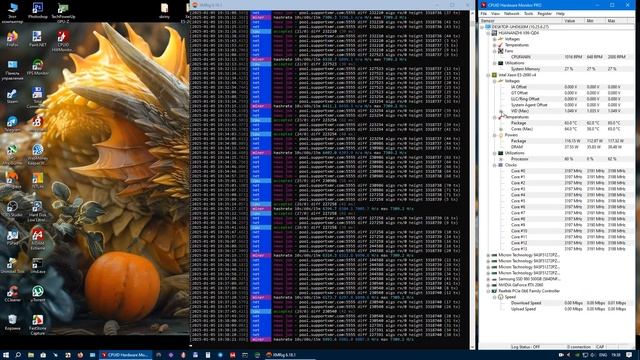
Task: Click Log Status OFF in status bar
Action: [526, 347]
